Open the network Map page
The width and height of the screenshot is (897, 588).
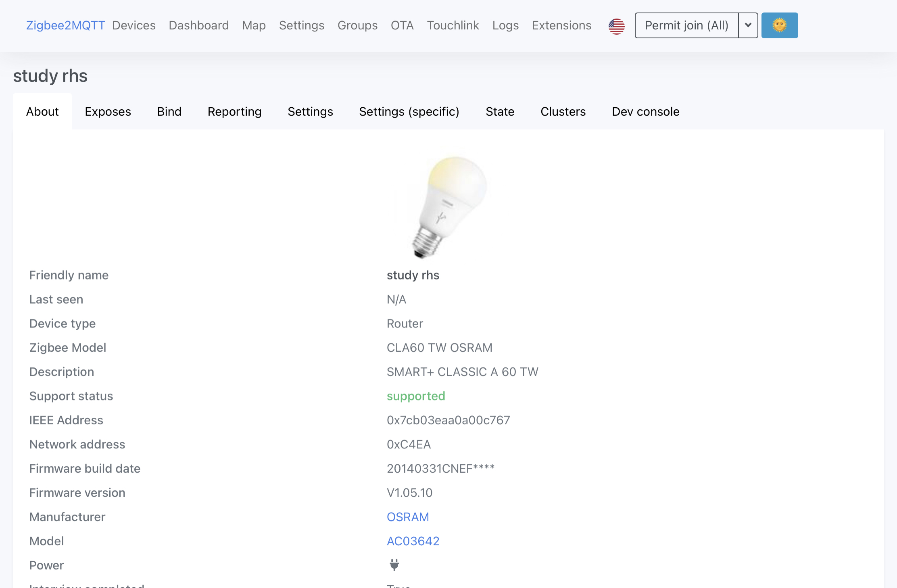click(x=254, y=25)
